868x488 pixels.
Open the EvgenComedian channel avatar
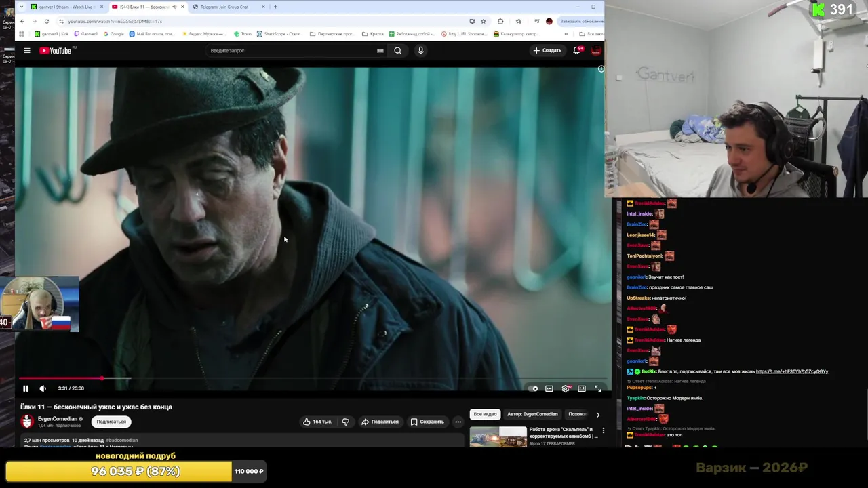[27, 422]
